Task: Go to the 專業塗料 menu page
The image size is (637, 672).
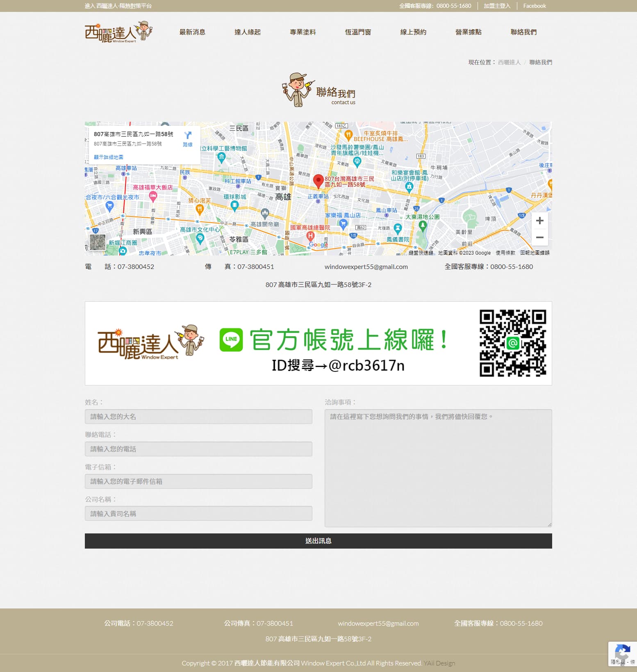Action: (303, 32)
